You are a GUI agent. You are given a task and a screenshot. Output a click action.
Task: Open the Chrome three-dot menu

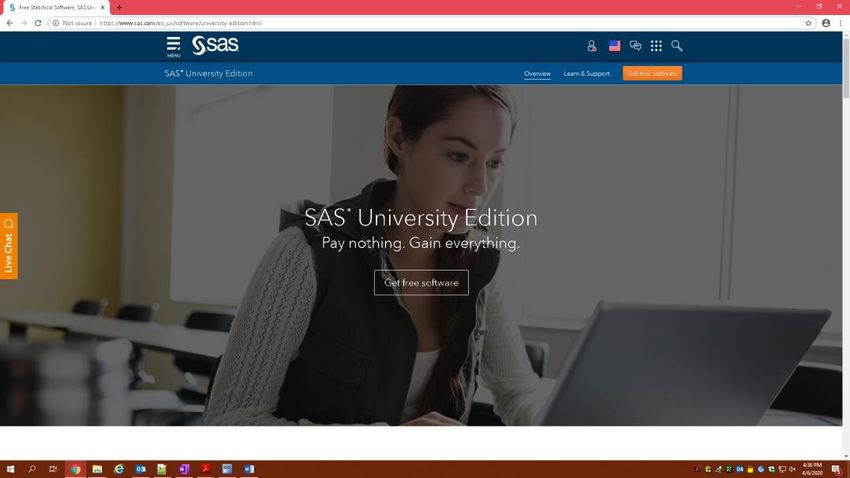click(x=840, y=23)
